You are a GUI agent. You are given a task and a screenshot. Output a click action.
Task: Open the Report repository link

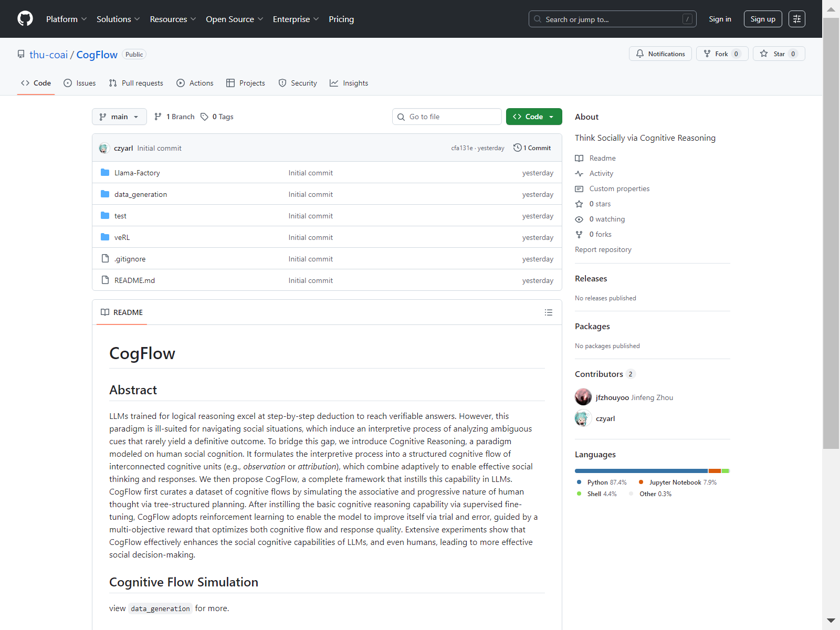click(x=603, y=249)
